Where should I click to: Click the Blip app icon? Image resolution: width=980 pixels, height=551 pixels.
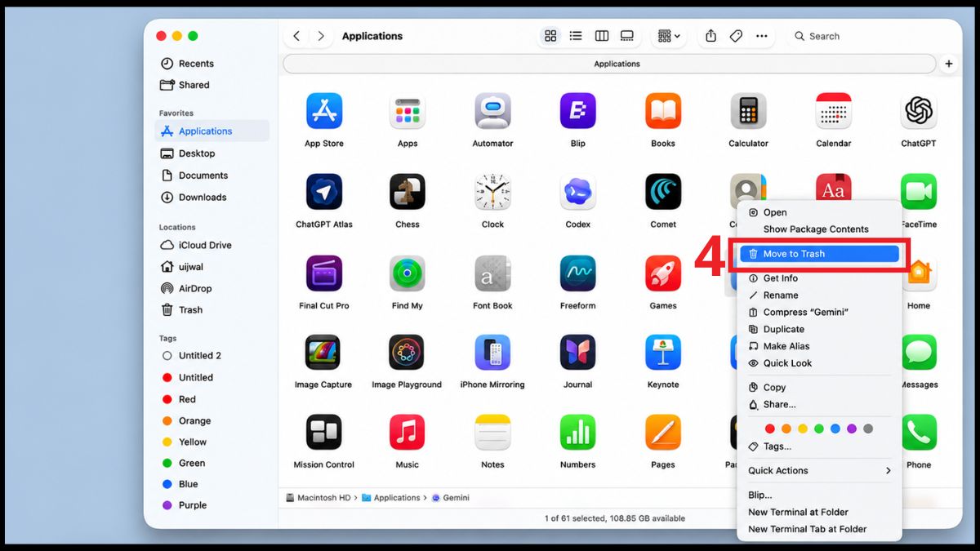pyautogui.click(x=577, y=111)
